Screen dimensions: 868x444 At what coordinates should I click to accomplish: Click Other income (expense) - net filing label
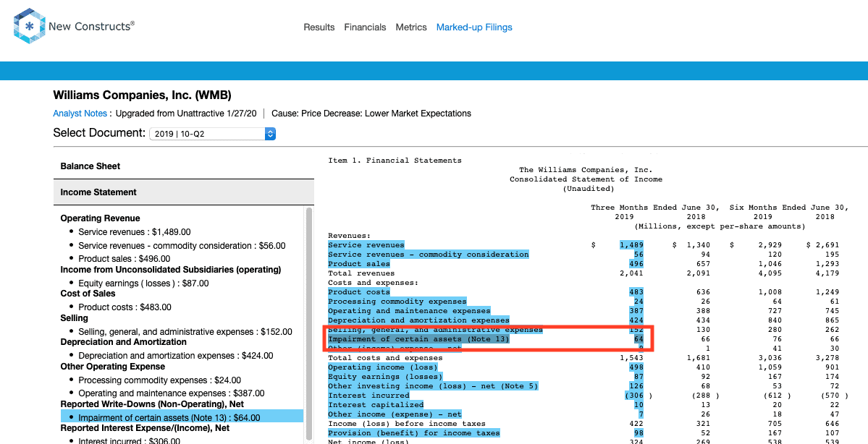(x=395, y=414)
